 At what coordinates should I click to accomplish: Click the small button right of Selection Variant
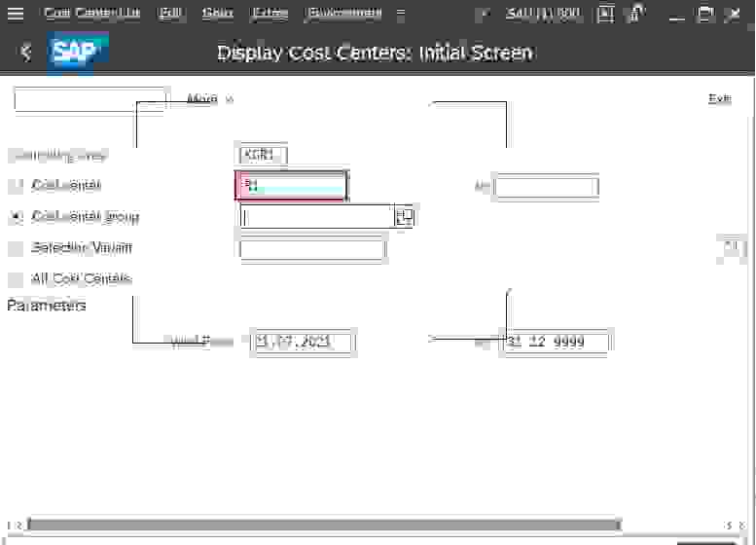click(731, 247)
